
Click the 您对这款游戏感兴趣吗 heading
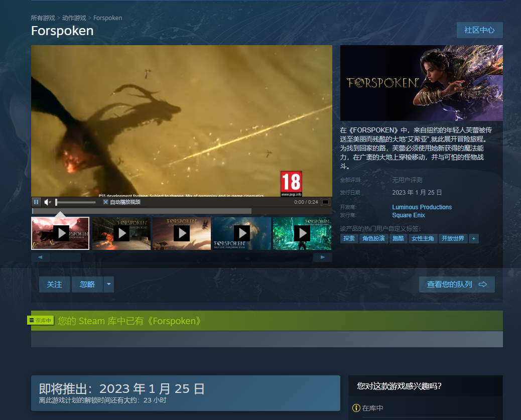[x=399, y=386]
